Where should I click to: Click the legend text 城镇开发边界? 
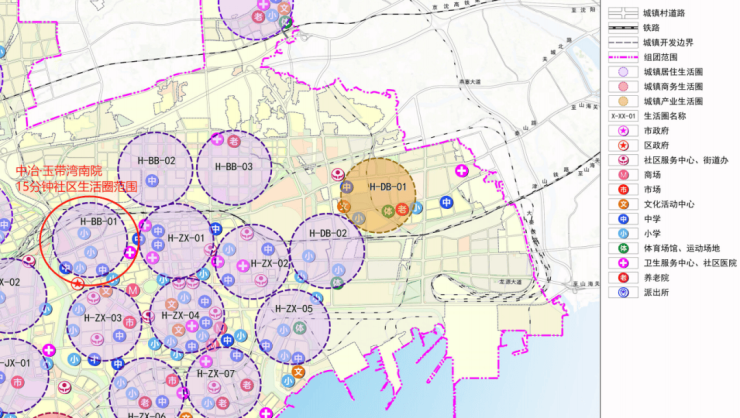(668, 42)
